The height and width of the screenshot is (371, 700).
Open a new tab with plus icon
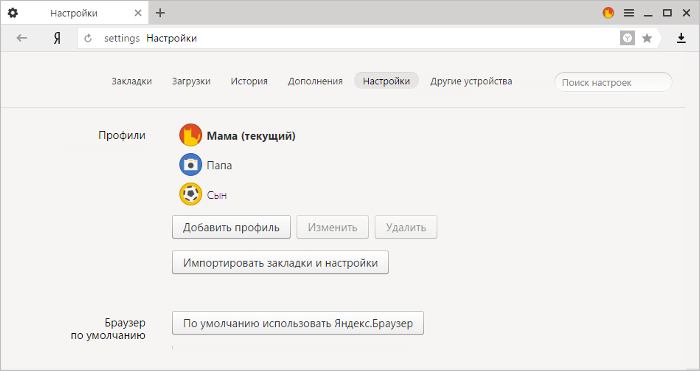click(x=160, y=13)
